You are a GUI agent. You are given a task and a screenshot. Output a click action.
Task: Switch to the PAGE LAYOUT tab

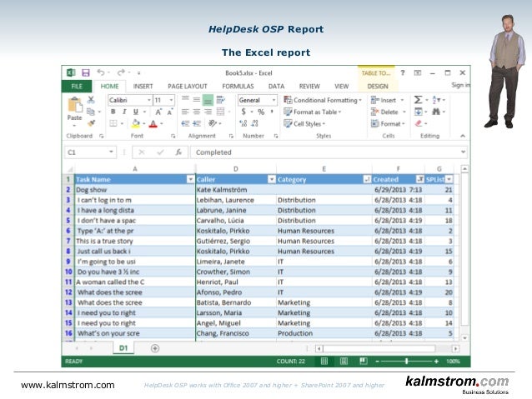[188, 86]
